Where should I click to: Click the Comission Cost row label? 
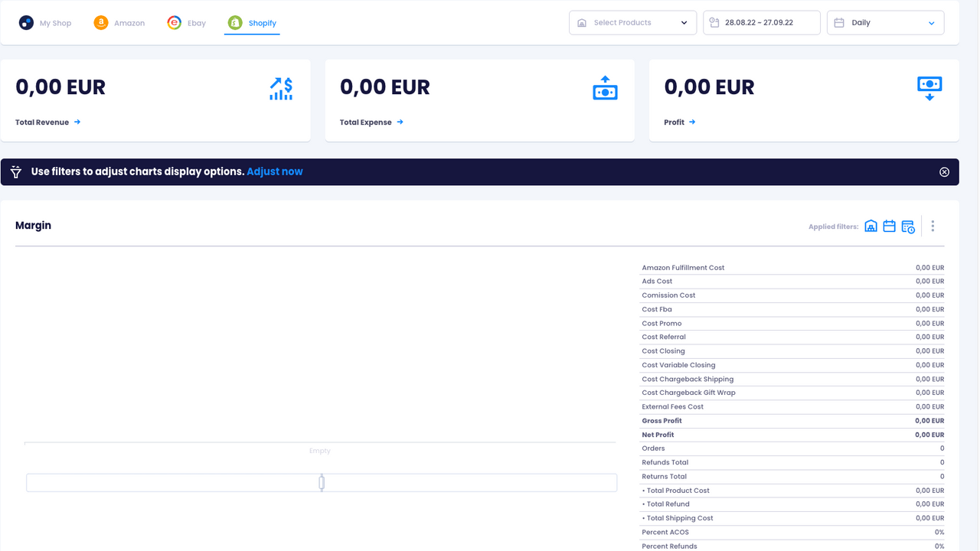click(668, 295)
